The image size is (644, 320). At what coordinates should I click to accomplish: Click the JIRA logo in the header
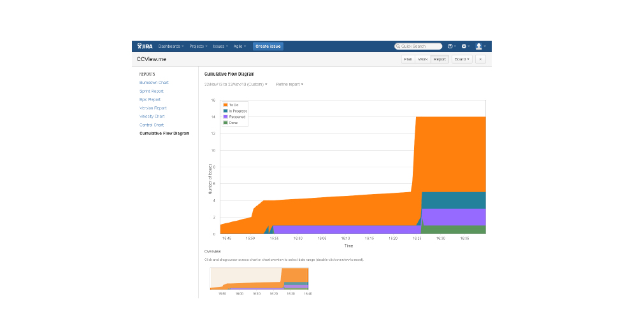coord(145,46)
